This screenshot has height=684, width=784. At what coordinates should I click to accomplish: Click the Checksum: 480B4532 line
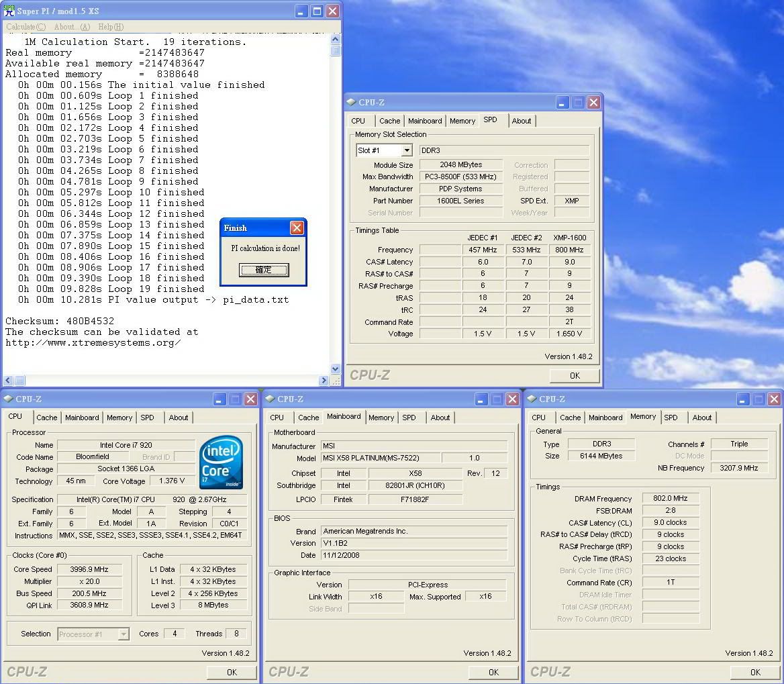[x=60, y=321]
